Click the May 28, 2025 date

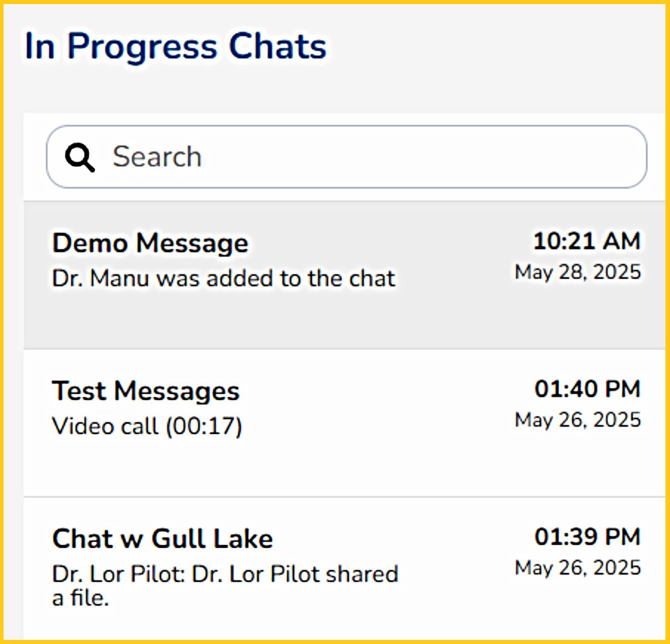pos(578,272)
